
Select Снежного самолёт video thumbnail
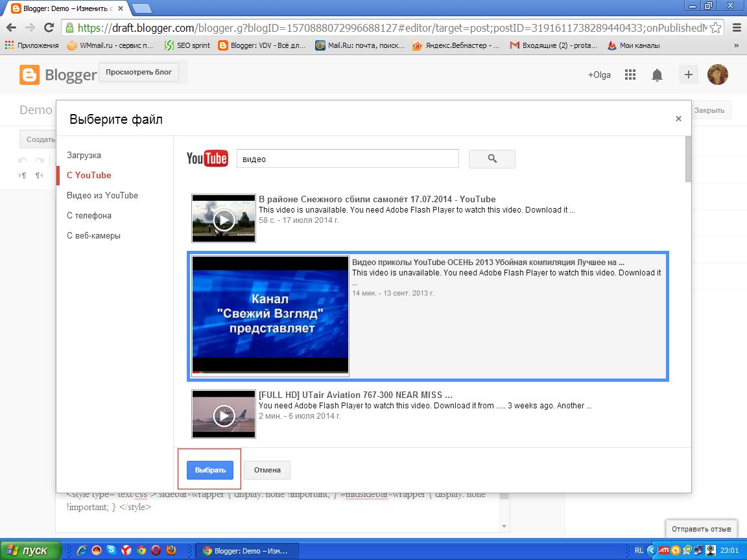click(x=224, y=218)
